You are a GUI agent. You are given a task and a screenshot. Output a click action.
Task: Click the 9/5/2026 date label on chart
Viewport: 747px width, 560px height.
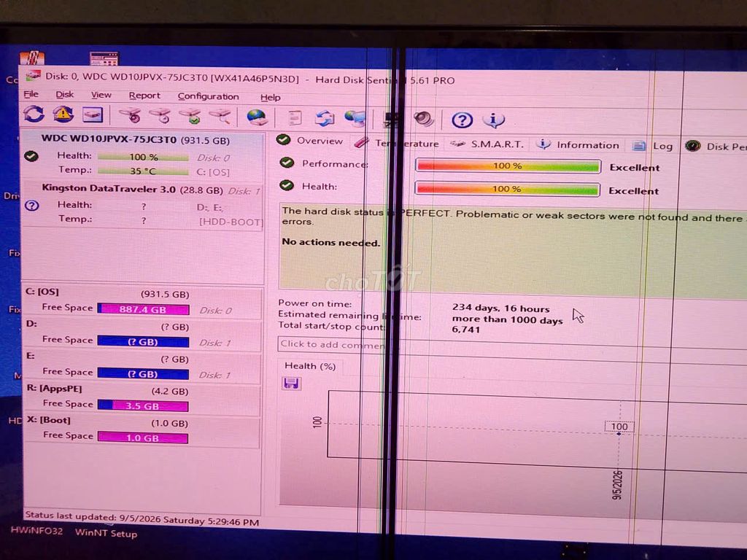click(617, 485)
